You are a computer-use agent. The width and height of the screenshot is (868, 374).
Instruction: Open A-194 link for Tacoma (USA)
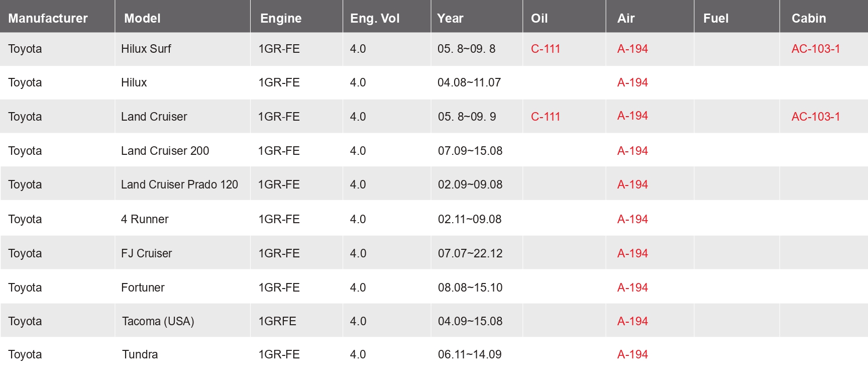632,321
